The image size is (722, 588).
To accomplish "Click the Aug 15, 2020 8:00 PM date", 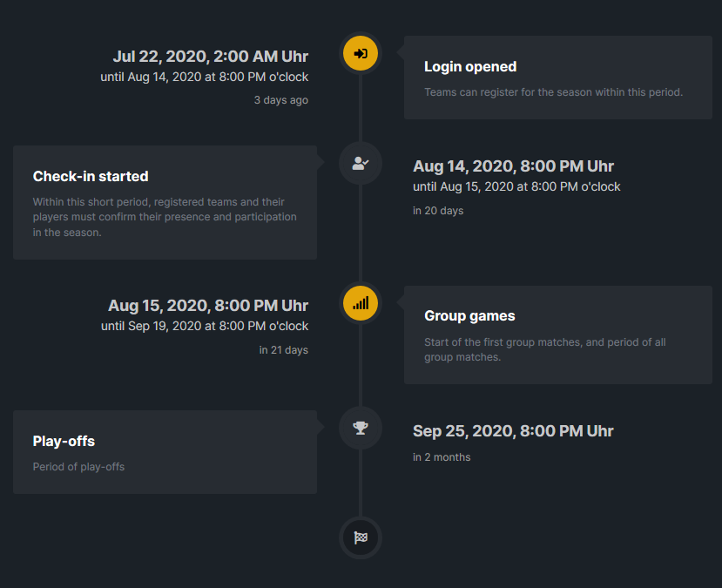I will pos(208,305).
